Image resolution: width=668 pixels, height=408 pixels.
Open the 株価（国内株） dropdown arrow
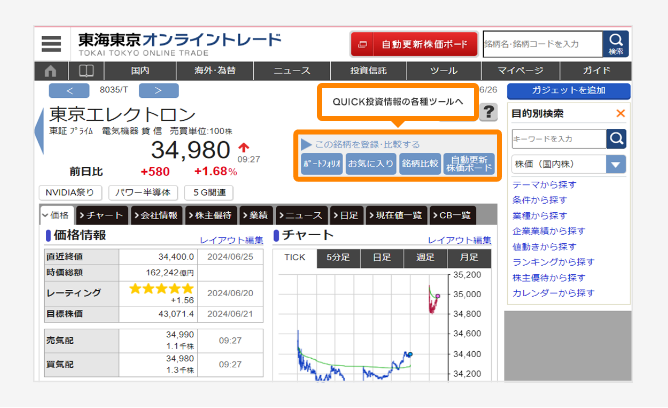pos(616,164)
